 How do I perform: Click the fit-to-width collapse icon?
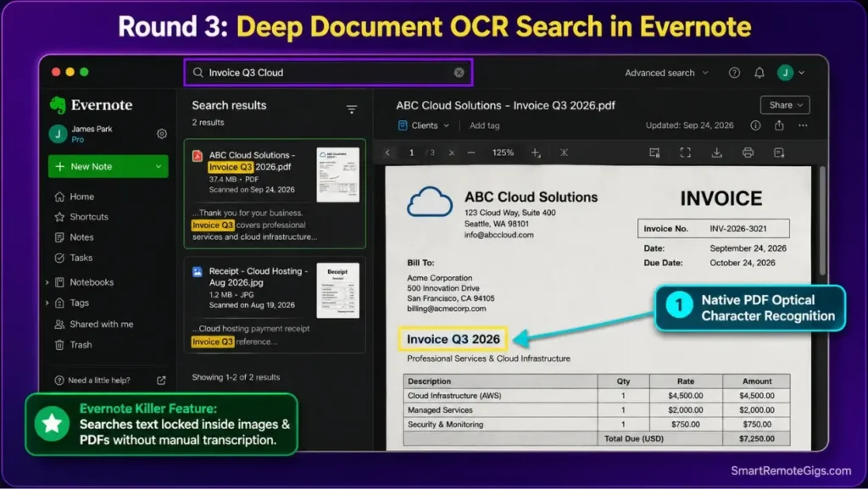(564, 153)
